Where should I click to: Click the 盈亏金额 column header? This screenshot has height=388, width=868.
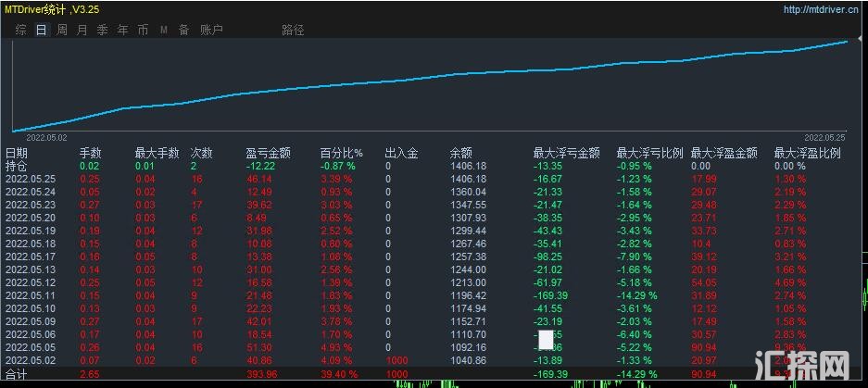pyautogui.click(x=268, y=153)
